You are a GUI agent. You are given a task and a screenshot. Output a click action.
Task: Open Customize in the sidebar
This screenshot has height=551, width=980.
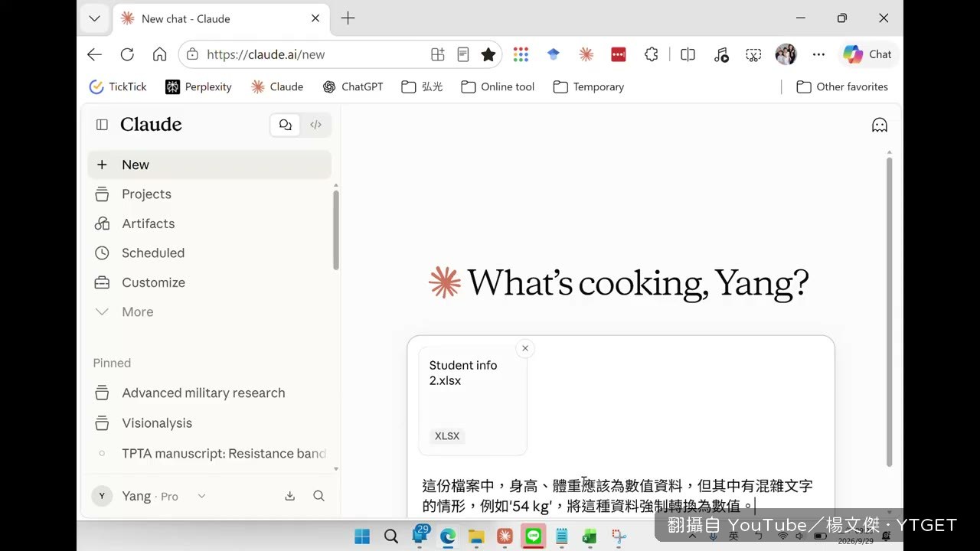209,282
